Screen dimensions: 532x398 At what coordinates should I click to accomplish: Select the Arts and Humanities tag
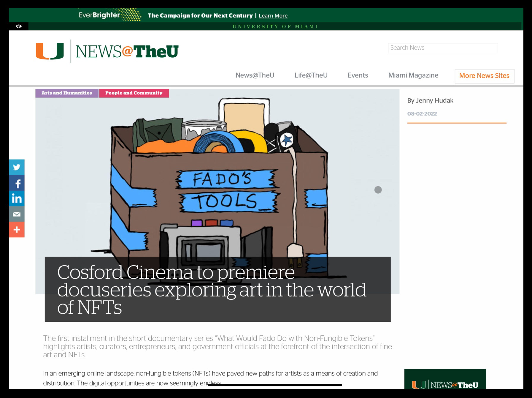point(67,93)
